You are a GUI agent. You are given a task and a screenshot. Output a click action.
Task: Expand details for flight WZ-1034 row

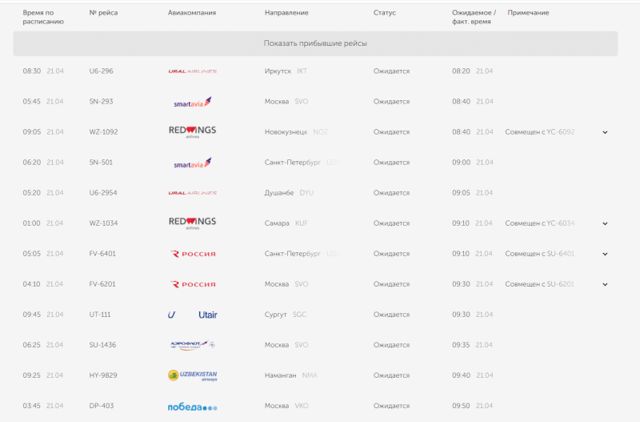pyautogui.click(x=605, y=223)
